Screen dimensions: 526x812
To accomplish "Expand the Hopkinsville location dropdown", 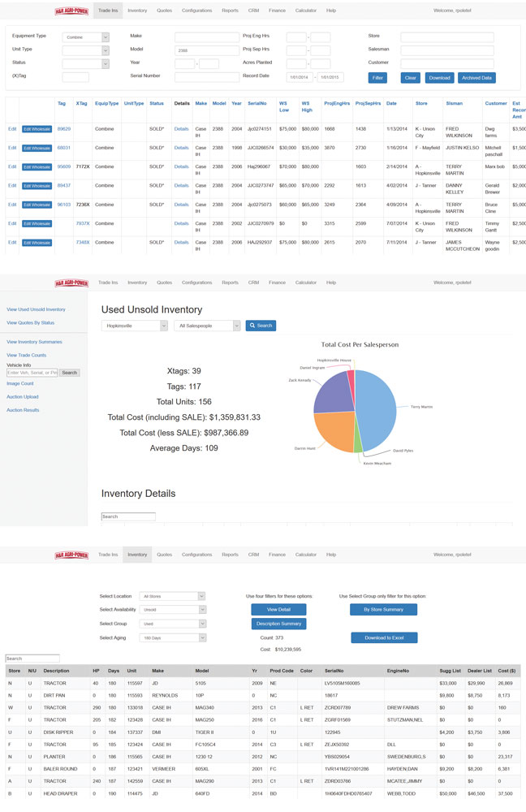I will point(134,326).
